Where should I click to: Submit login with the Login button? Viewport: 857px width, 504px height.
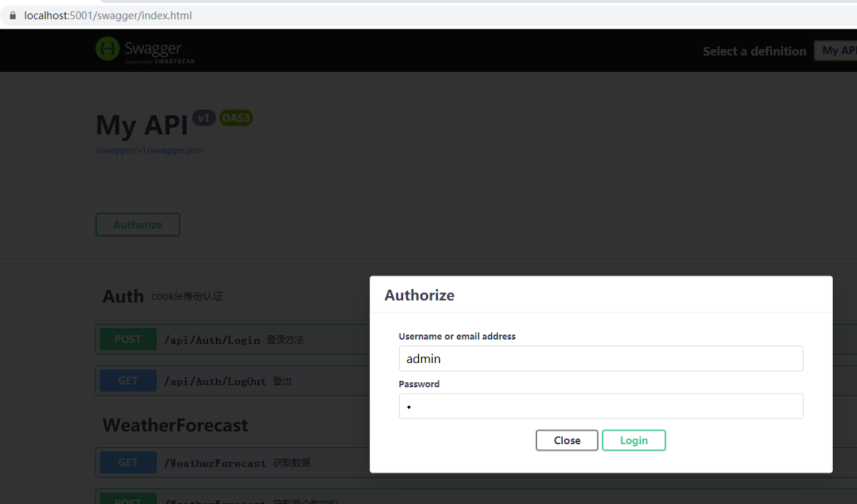point(633,440)
